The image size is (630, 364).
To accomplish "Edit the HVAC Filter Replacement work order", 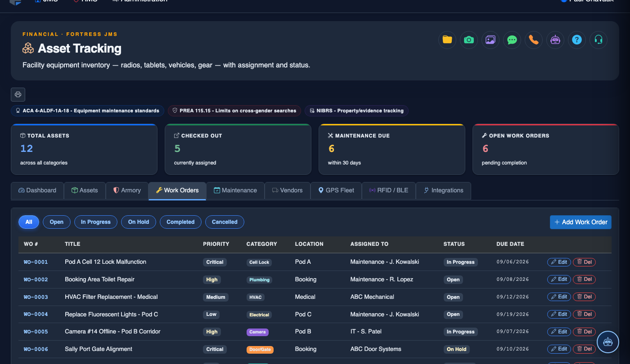I will [559, 297].
